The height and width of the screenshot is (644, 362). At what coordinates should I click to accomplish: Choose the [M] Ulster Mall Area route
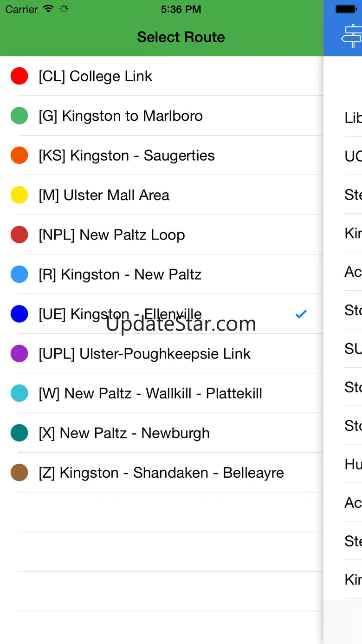[x=104, y=195]
